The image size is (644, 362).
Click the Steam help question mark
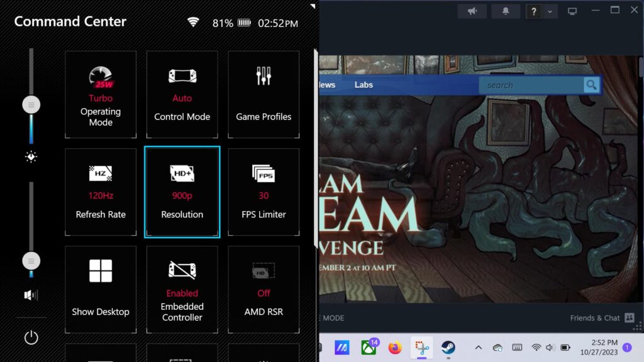point(533,11)
